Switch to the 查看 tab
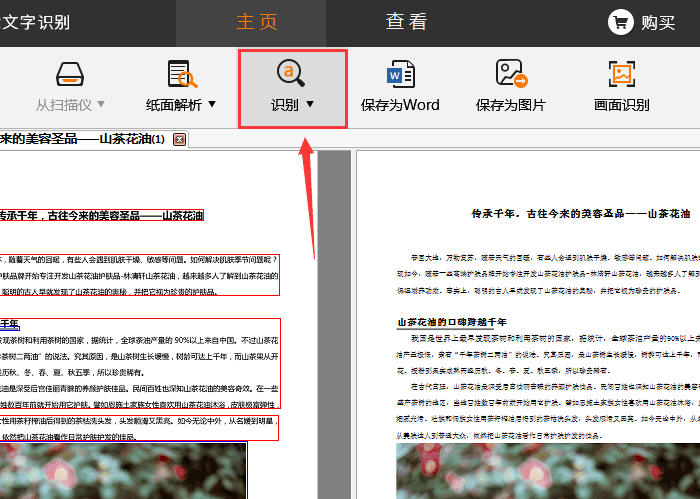This screenshot has height=499, width=700. (x=406, y=22)
